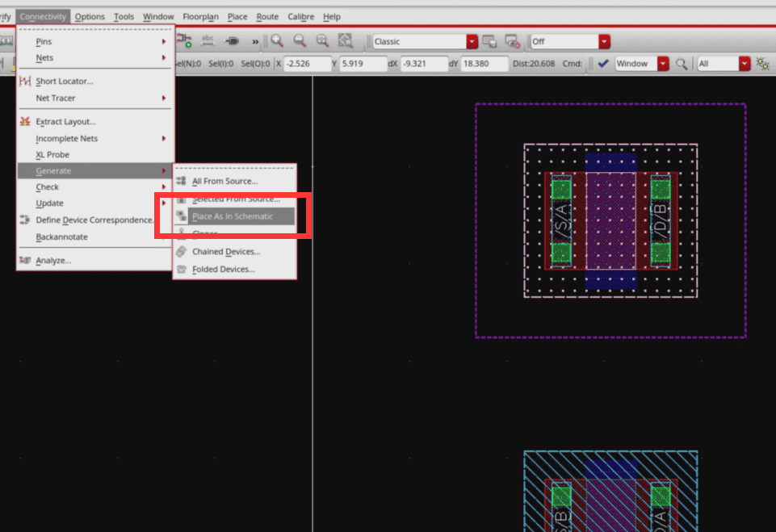776x532 pixels.
Task: Click the create pin toolbar icon
Action: click(x=233, y=40)
